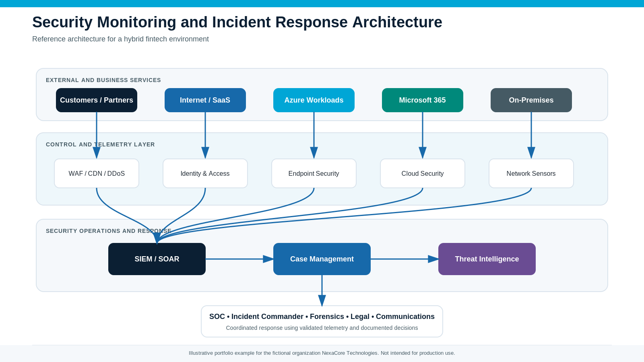Image resolution: width=644 pixels, height=362 pixels.
Task: Click the 'CONTROL AND TELEMETRY LAYER' label
Action: pos(100,144)
